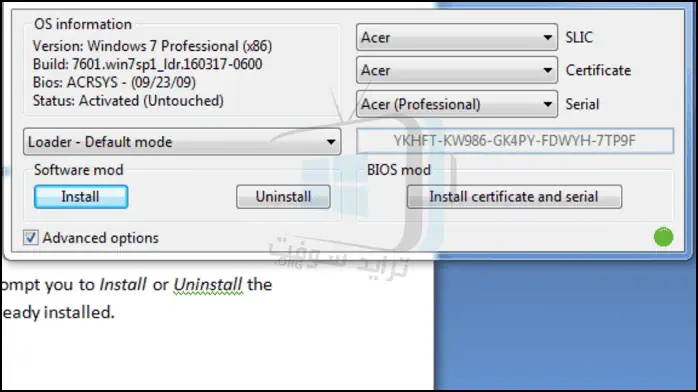Open the Certificate dropdown
Viewport: 698px width, 392px height.
tap(457, 70)
